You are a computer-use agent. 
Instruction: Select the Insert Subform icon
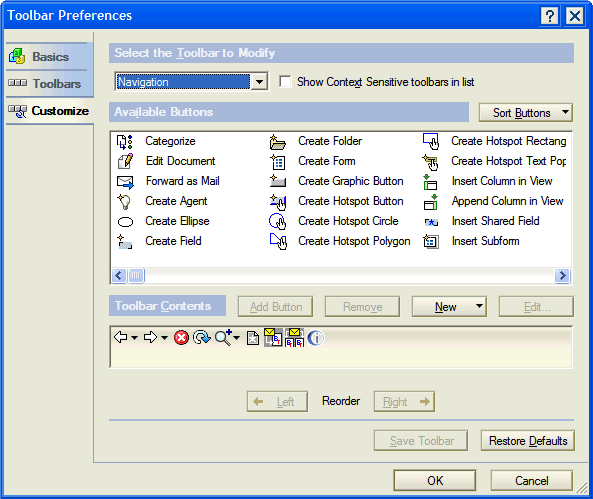coord(431,241)
